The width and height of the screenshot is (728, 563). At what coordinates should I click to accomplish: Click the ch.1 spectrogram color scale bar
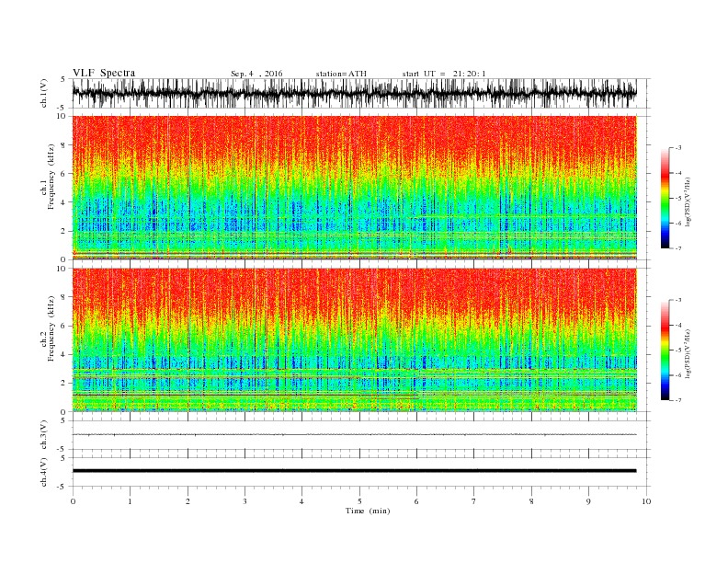[x=665, y=199]
